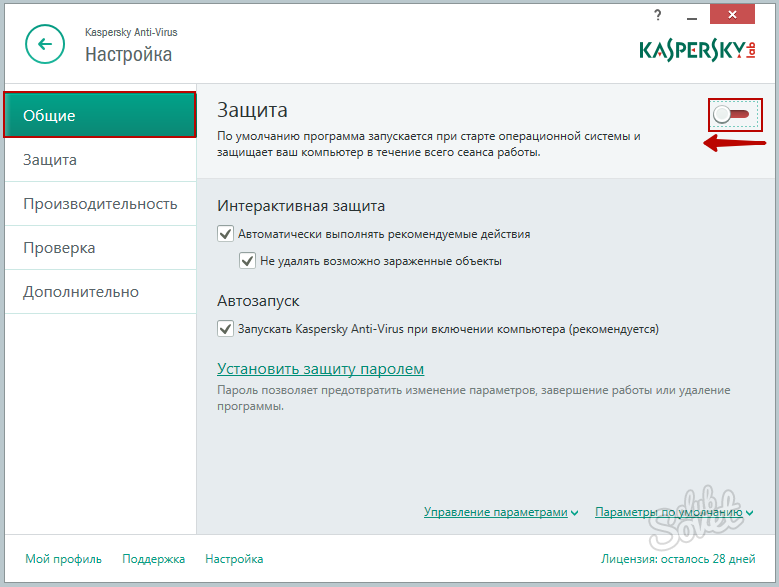Close the Kaspersky Anti-Virus window

tap(732, 15)
